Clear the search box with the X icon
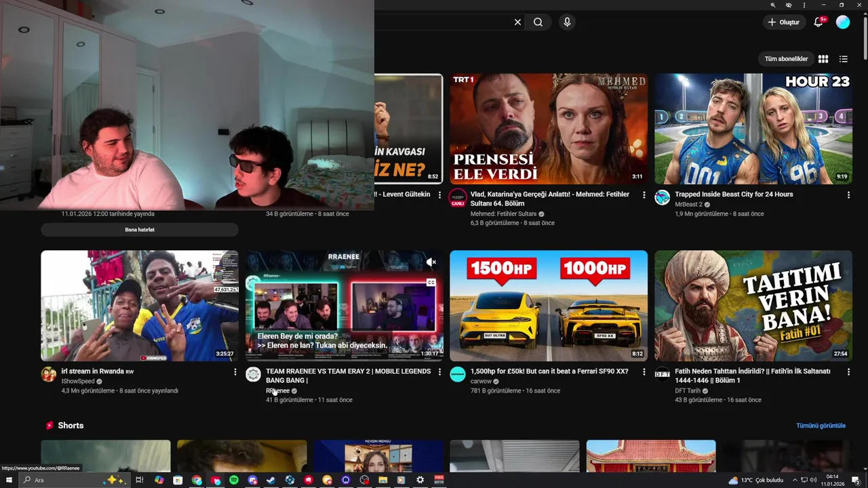This screenshot has width=868, height=488. tap(517, 22)
